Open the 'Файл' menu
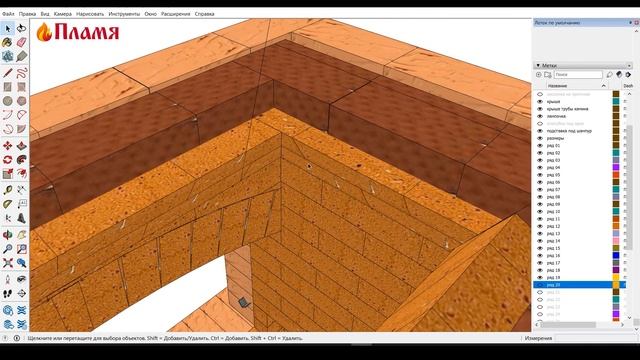Screen dimensions: 640x360 pyautogui.click(x=8, y=14)
